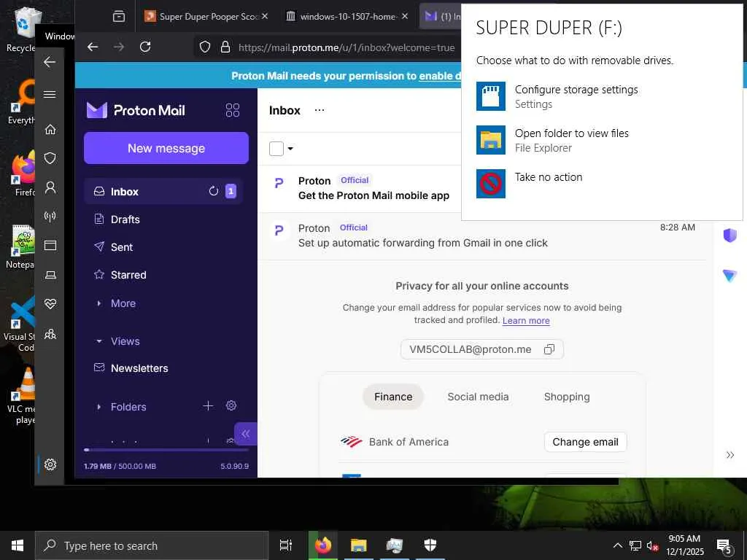Tick the select-all messages checkbox
The width and height of the screenshot is (747, 560).
click(276, 149)
